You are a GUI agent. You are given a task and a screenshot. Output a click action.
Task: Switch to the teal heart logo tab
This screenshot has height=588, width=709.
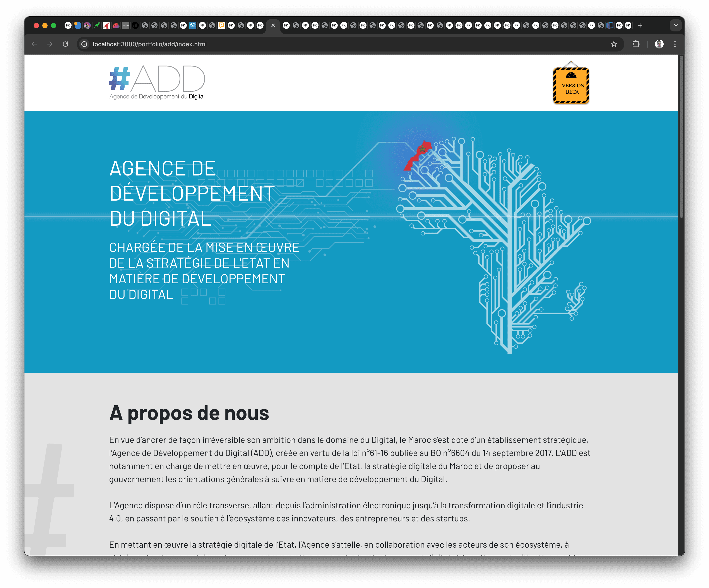[193, 25]
